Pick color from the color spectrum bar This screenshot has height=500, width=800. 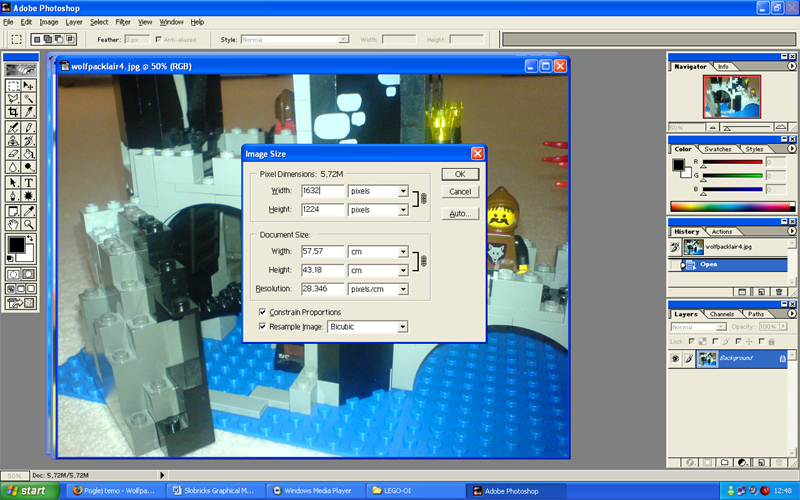pos(732,207)
